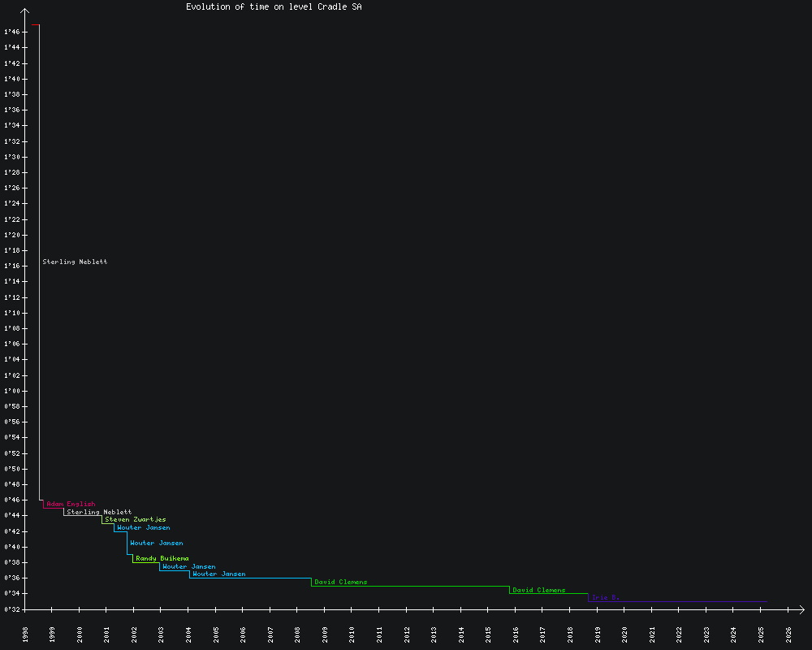Viewport: 812px width, 650px height.
Task: Click the 1'00 tick label on the time axis
Action: (11, 391)
